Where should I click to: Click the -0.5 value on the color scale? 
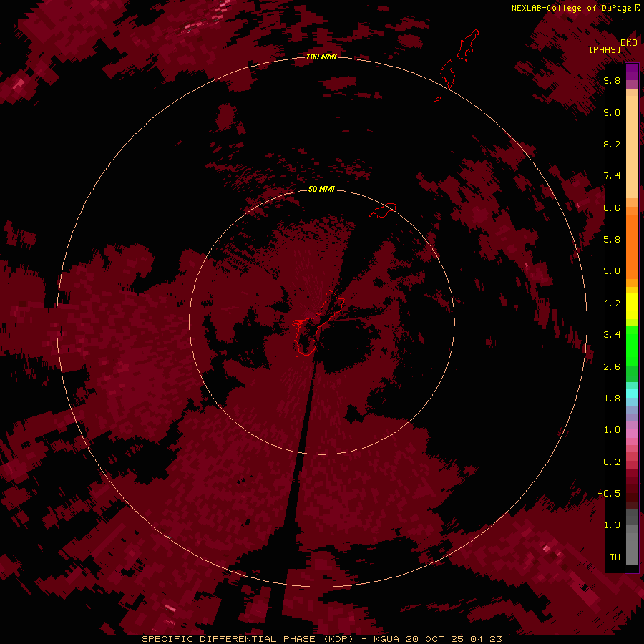pyautogui.click(x=609, y=494)
